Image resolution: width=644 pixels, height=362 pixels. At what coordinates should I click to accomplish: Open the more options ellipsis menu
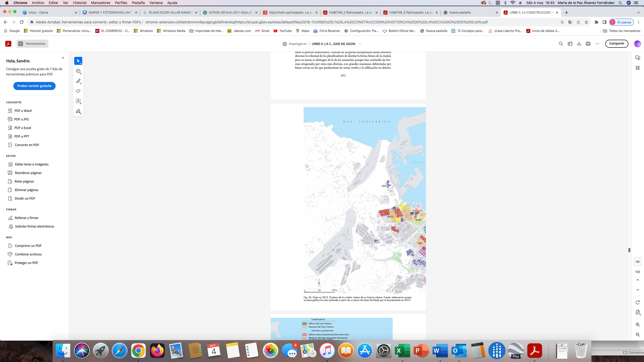point(597,44)
